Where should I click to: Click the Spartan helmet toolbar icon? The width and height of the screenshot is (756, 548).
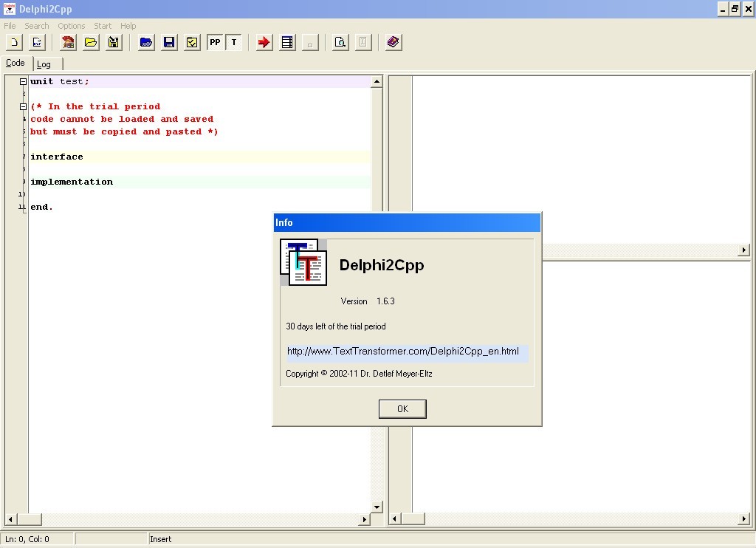[x=68, y=42]
